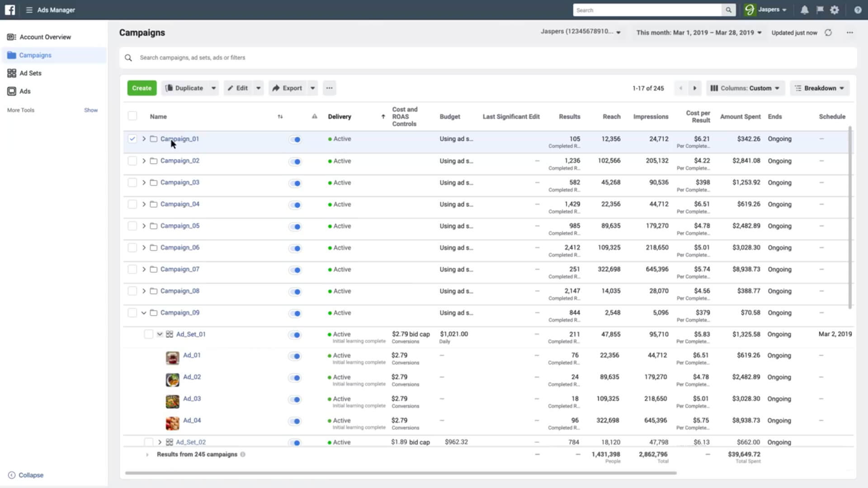Click the More Tools menu item
This screenshot has width=868, height=488.
pos(21,110)
